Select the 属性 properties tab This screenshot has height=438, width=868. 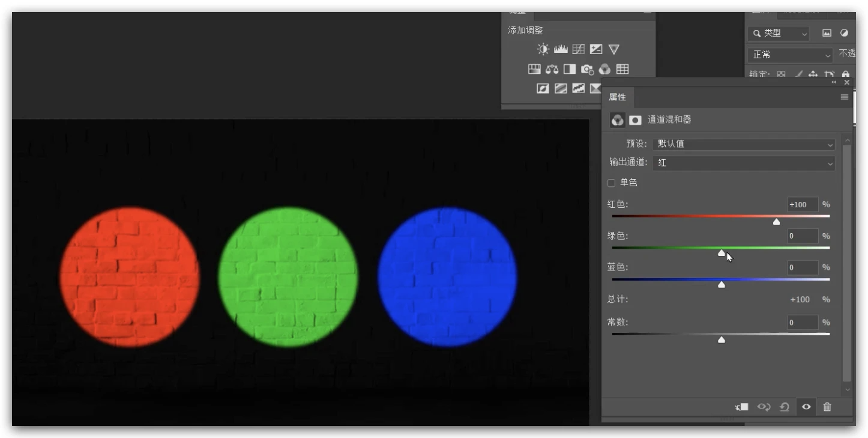coord(617,97)
